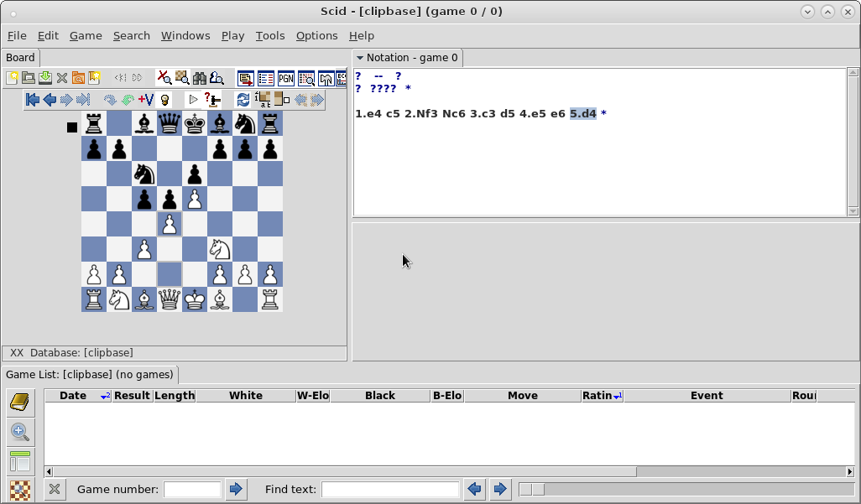This screenshot has height=504, width=861.
Task: Open the Options menu
Action: click(x=317, y=36)
